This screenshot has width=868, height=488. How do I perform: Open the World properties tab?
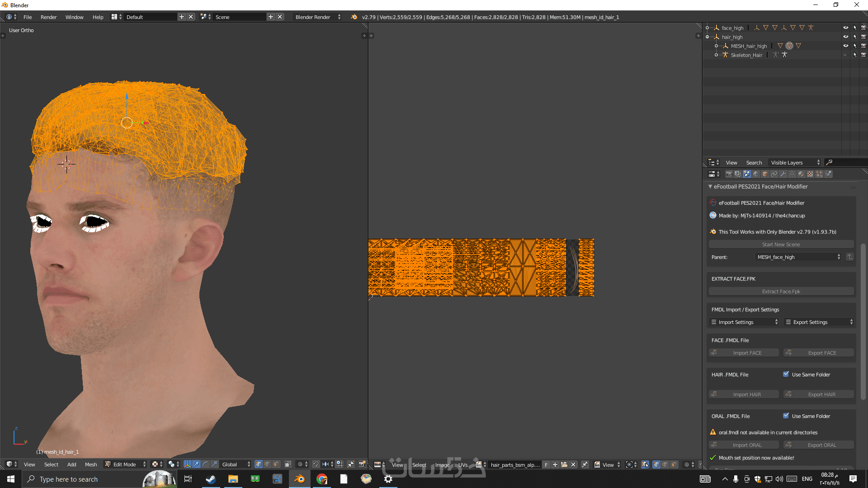tap(756, 174)
